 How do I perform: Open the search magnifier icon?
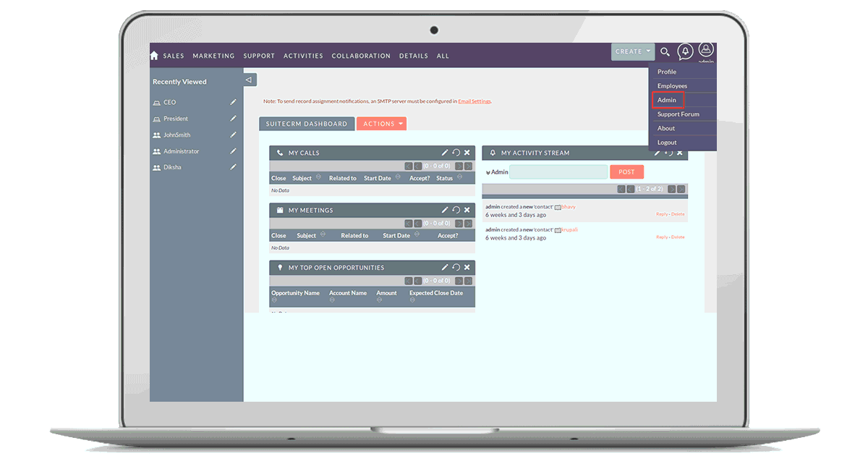(x=665, y=52)
